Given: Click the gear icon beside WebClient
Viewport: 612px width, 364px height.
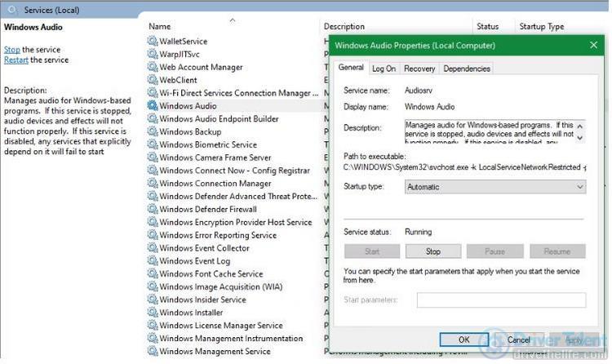Looking at the screenshot, I should click(x=153, y=80).
